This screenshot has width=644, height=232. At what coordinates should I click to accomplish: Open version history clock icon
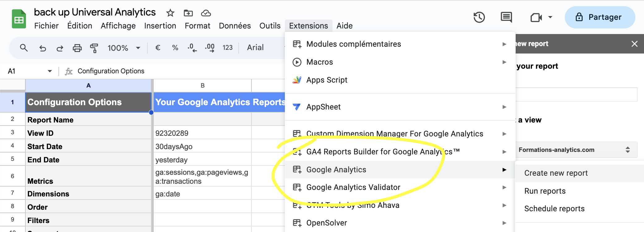479,17
